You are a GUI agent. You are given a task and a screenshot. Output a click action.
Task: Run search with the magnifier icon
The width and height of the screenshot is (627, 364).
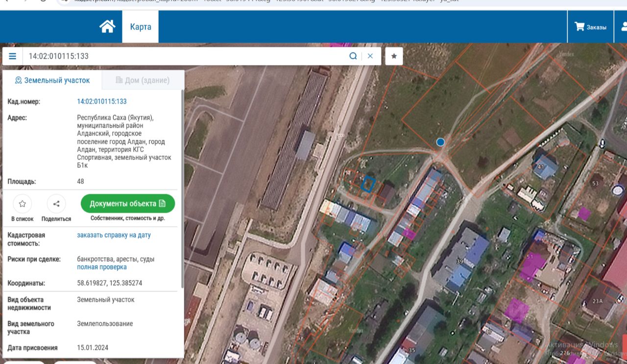tap(353, 56)
